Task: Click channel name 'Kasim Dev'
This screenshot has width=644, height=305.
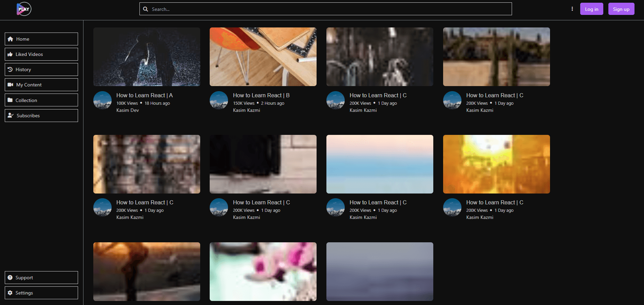Action: [128, 110]
